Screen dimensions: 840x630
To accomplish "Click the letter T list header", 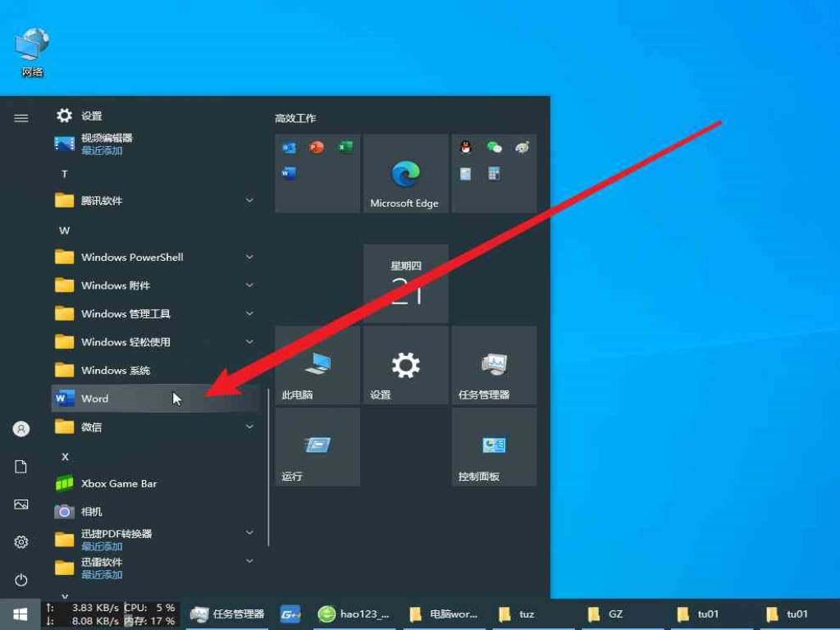I will click(x=64, y=174).
